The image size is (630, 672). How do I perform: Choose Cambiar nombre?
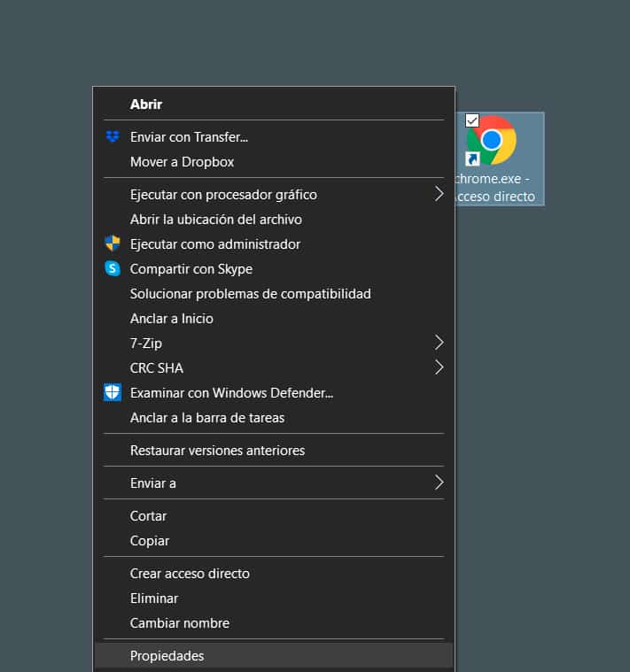point(274,623)
